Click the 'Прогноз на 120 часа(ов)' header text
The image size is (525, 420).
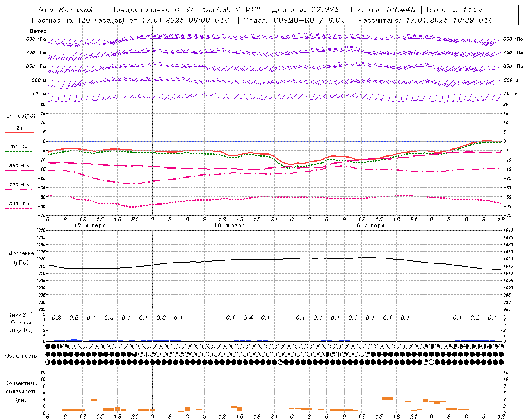coord(79,20)
